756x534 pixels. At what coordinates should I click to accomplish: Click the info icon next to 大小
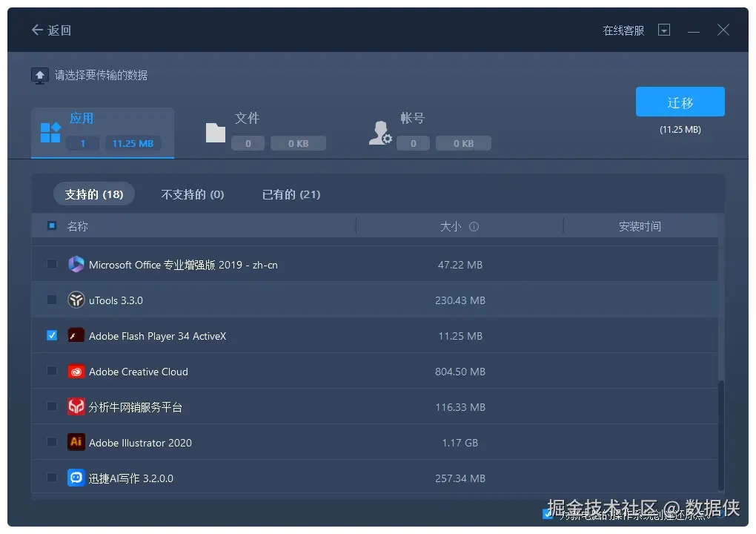[x=474, y=226]
